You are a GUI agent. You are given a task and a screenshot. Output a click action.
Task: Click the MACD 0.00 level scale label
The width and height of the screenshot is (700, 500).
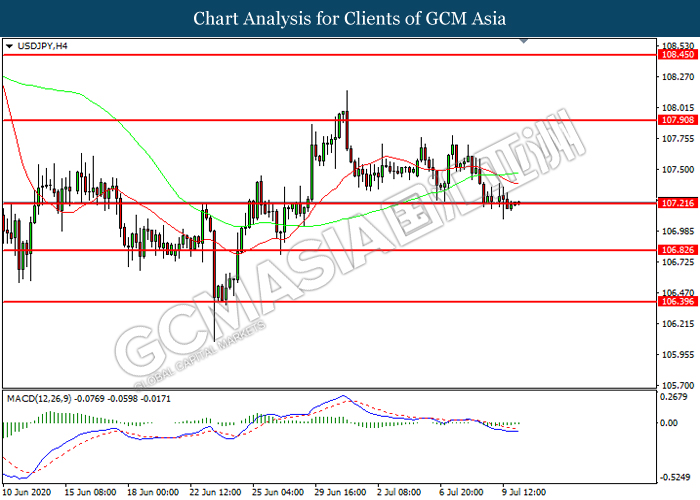pos(669,423)
